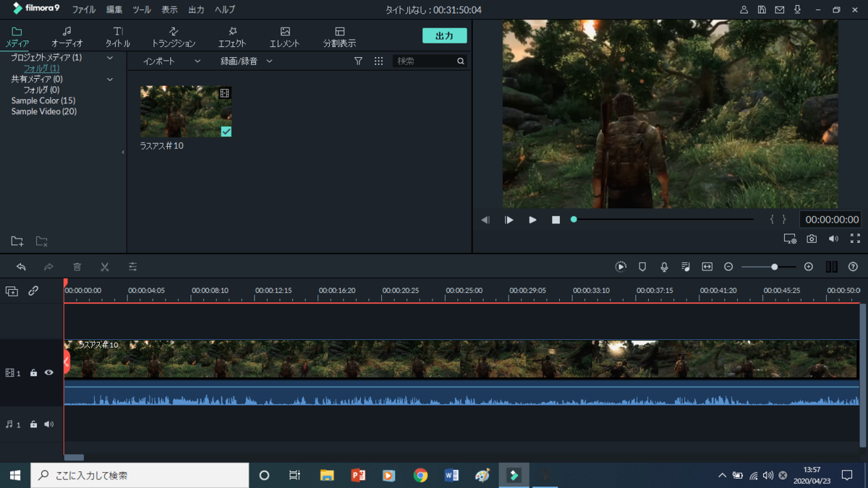Click the add track icon

point(12,291)
